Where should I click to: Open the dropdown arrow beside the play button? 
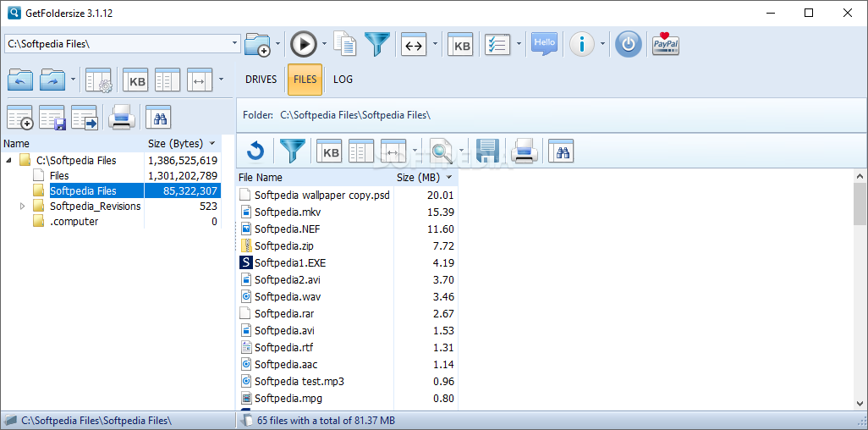325,44
